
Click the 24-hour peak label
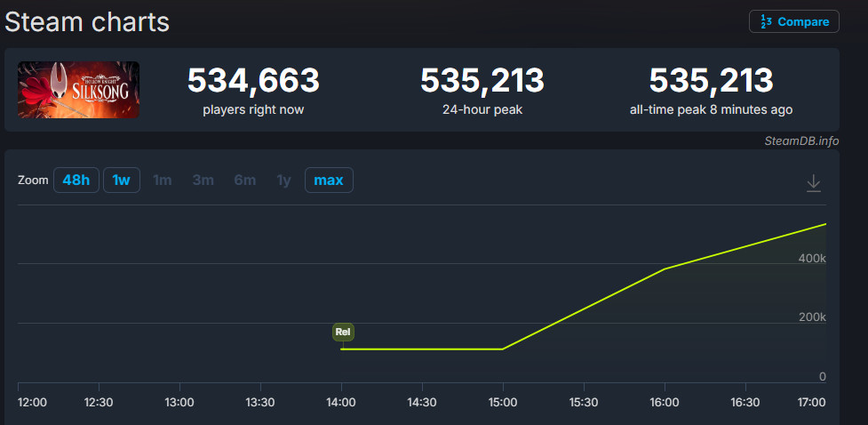click(x=482, y=109)
